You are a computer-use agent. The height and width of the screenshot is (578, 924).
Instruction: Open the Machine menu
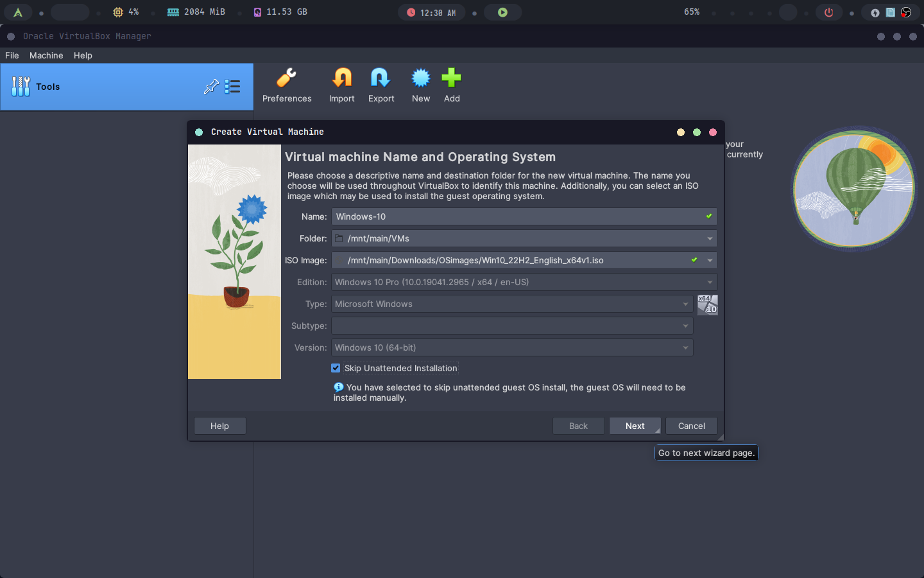coord(46,55)
